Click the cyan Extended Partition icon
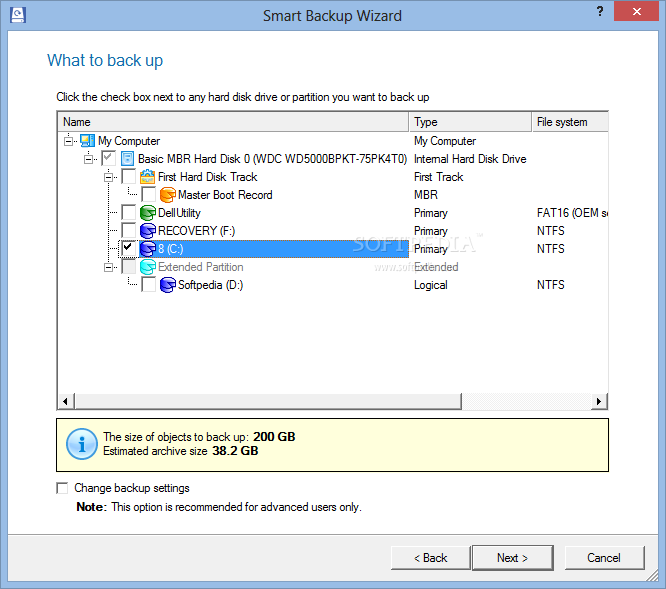 147,267
